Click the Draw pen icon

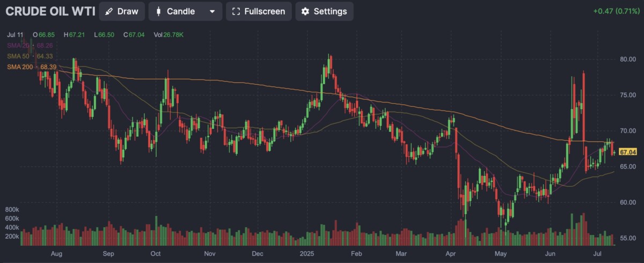109,11
